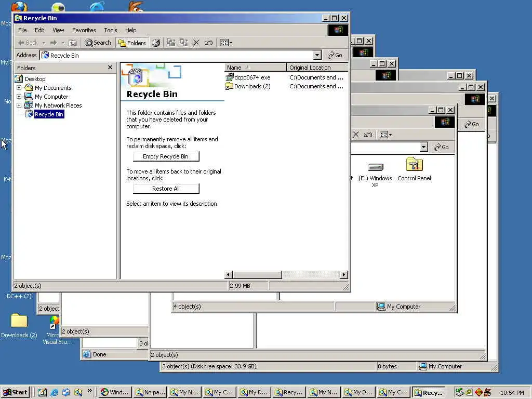Open the Favorites menu
The width and height of the screenshot is (532, 399).
coord(84,30)
